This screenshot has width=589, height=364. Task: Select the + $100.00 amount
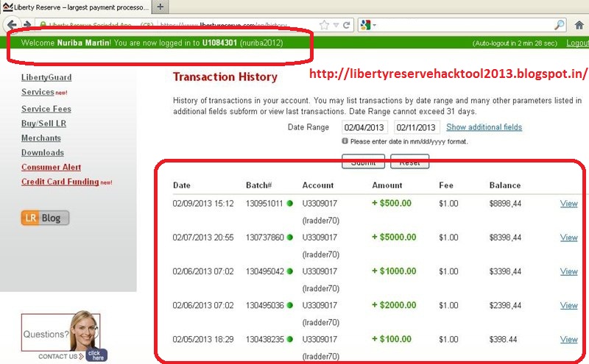point(392,339)
